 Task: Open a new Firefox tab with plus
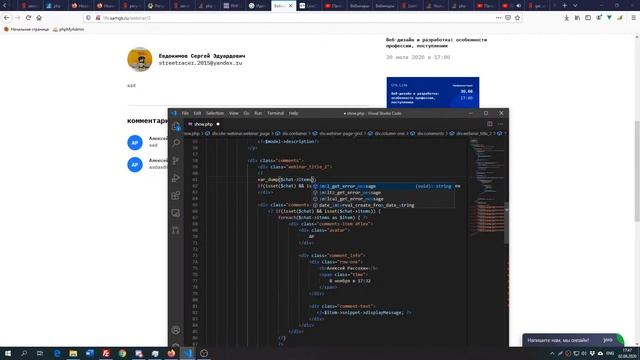[564, 5]
